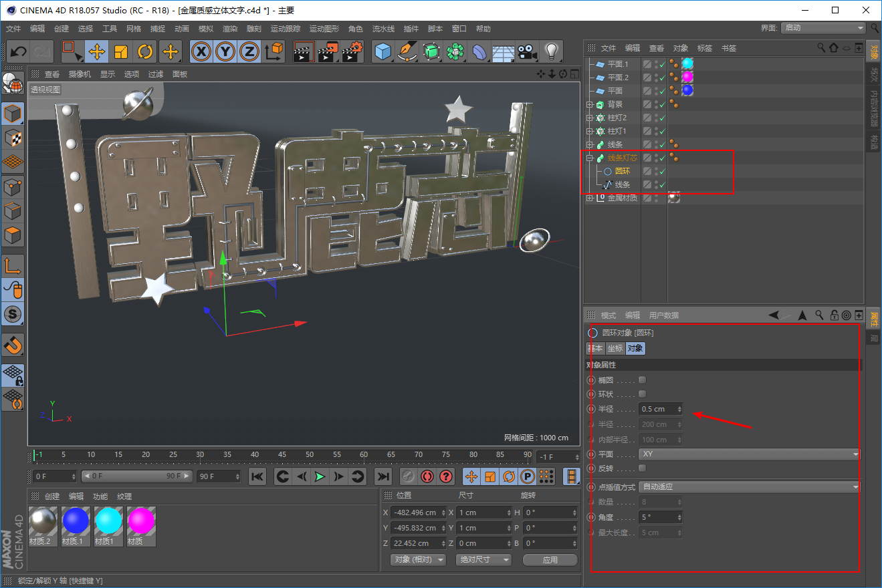Play the animation forward
Viewport: 882px width, 588px height.
point(320,476)
